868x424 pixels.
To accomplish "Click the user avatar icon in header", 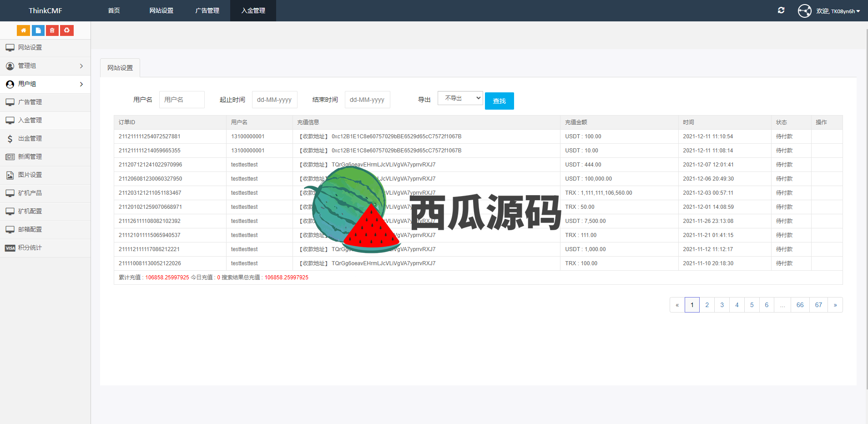I will pyautogui.click(x=804, y=10).
